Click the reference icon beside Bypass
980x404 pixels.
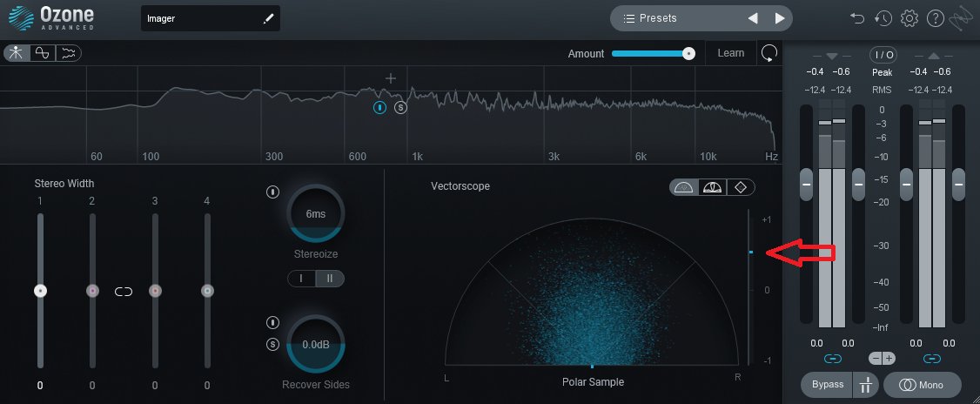pyautogui.click(x=866, y=385)
